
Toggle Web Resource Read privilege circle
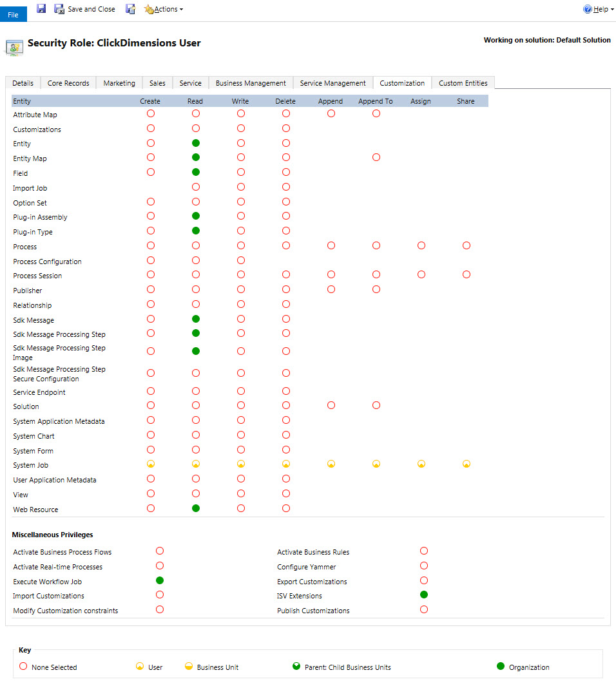click(196, 508)
